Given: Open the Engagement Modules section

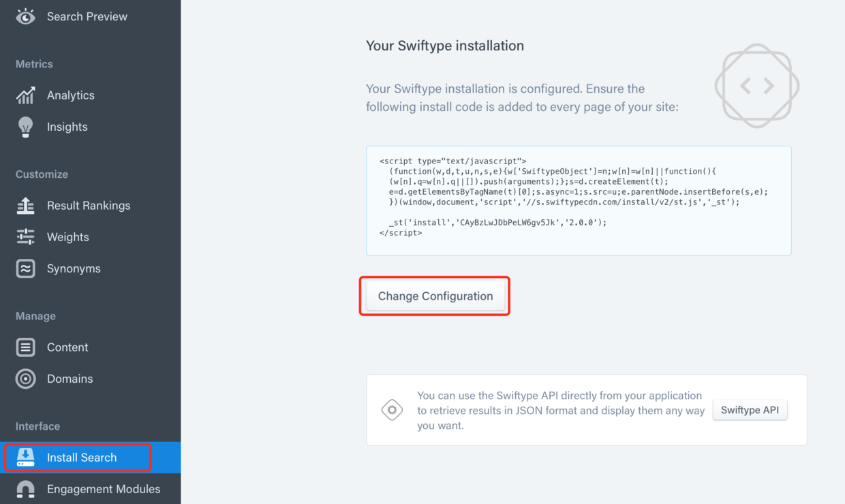Looking at the screenshot, I should point(103,488).
